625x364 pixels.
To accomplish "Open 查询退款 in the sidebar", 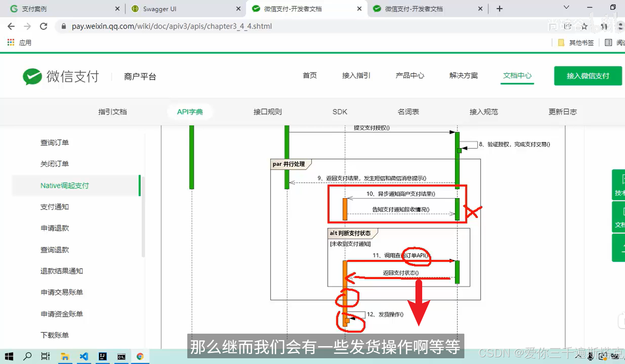I will pos(55,250).
